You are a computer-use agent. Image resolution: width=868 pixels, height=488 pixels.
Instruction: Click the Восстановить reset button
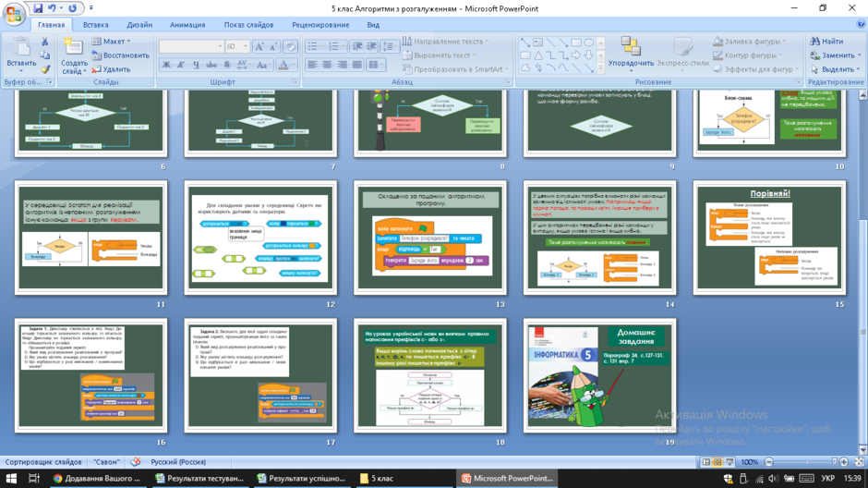tap(121, 55)
